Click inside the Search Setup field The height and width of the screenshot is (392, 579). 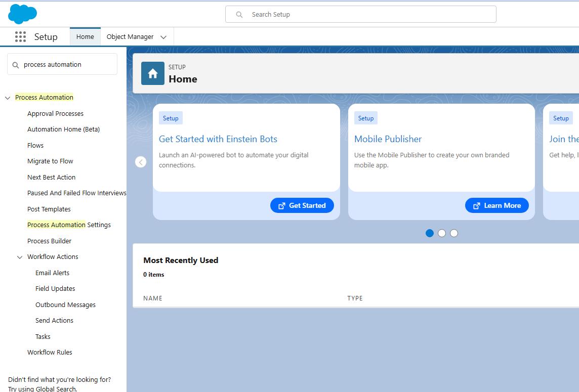coord(360,14)
